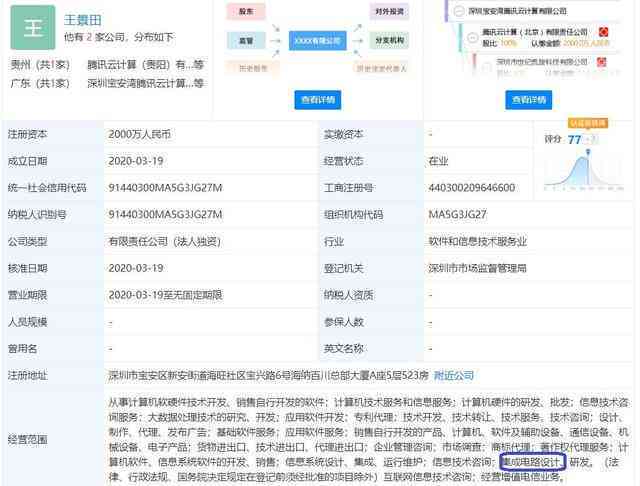This screenshot has height=486, width=640.
Task: Click the score value 77
Action: point(574,140)
